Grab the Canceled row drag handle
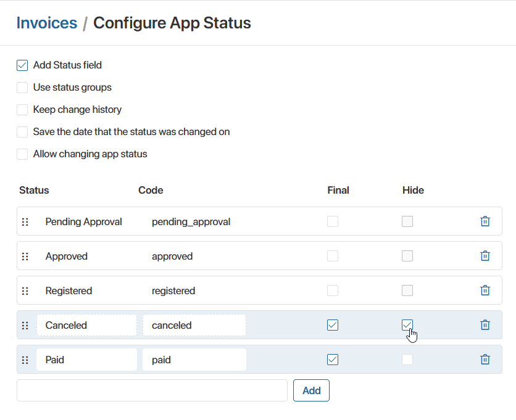This screenshot has height=420, width=516. 25,325
